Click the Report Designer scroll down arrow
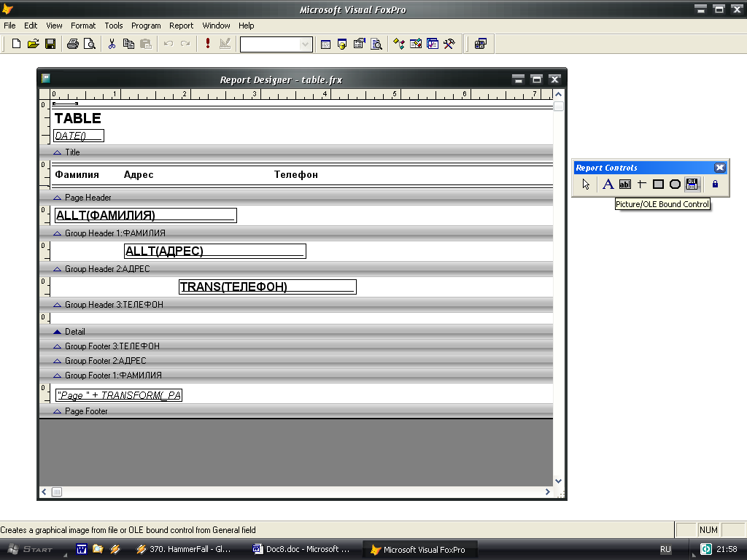This screenshot has height=560, width=747. tap(558, 481)
